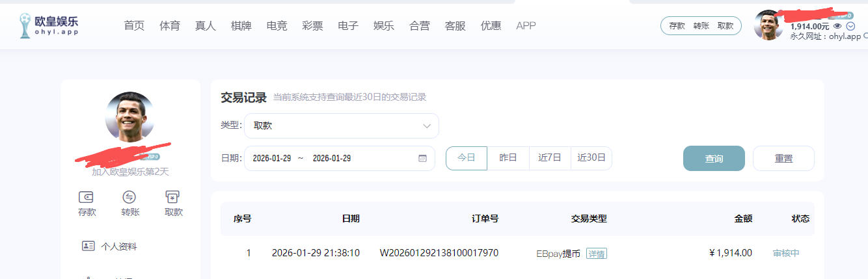
Task: Expand the account menu circled chevron
Action: point(850,26)
